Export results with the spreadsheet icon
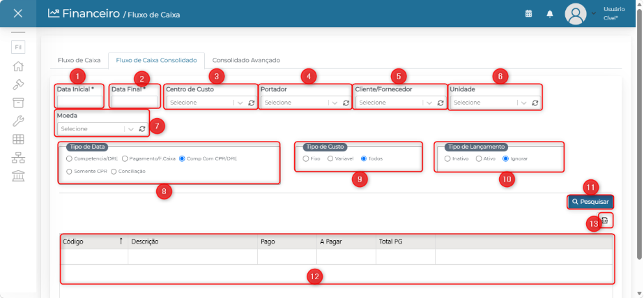The width and height of the screenshot is (644, 298). coord(604,221)
